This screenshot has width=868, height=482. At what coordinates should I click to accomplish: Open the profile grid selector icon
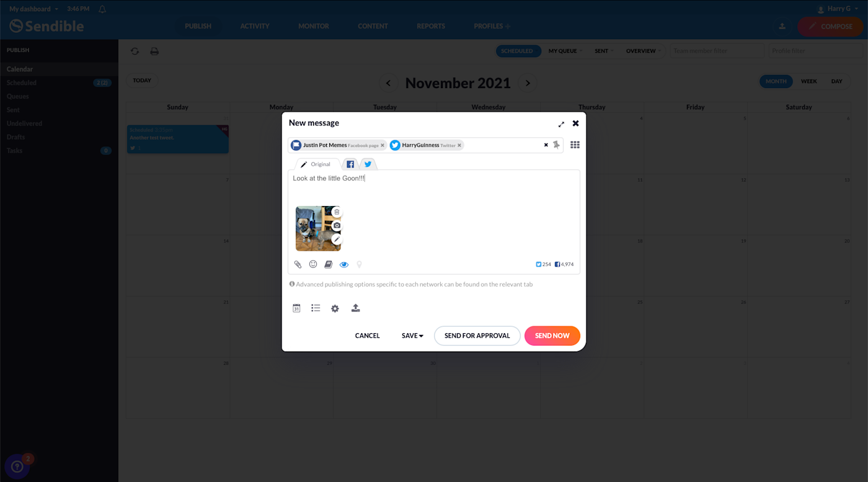(x=575, y=145)
